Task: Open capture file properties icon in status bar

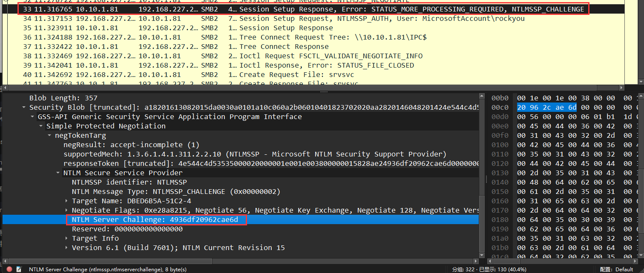Action: (x=20, y=269)
